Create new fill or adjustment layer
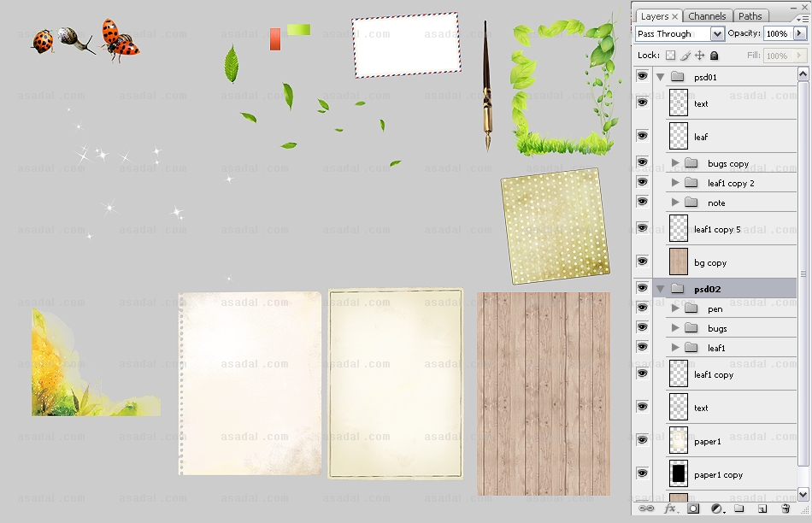This screenshot has height=523, width=812. click(716, 508)
